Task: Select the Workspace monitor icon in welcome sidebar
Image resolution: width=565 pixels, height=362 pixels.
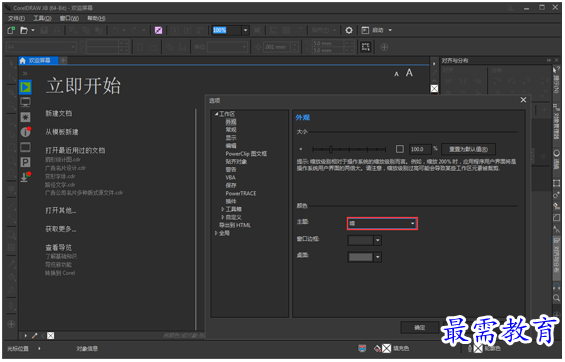Action: (25, 102)
